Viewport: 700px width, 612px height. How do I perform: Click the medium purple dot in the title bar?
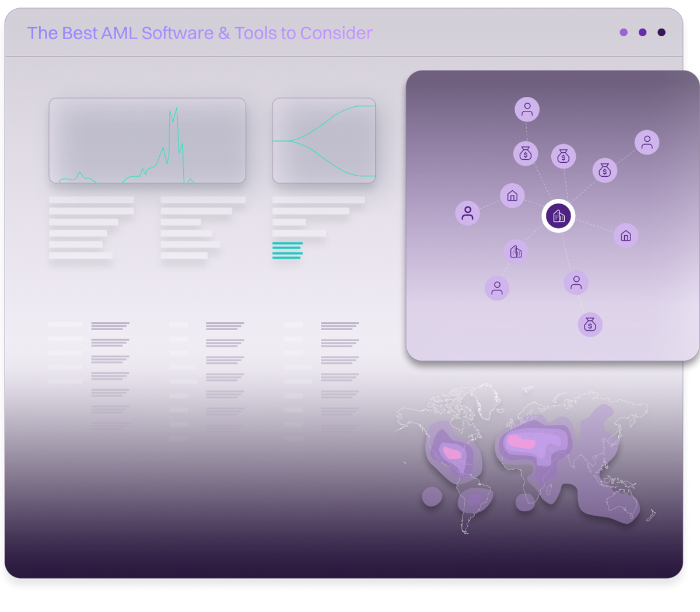(x=642, y=33)
